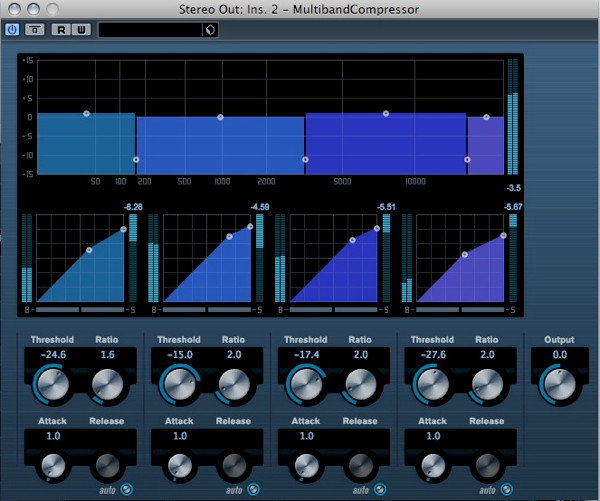Click the preset name field
The image size is (600, 501).
150,30
